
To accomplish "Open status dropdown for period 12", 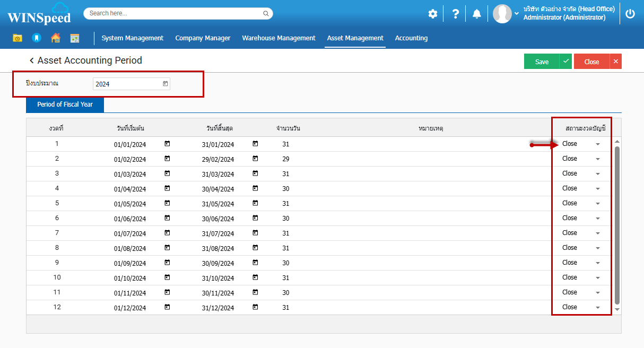I will click(x=598, y=308).
